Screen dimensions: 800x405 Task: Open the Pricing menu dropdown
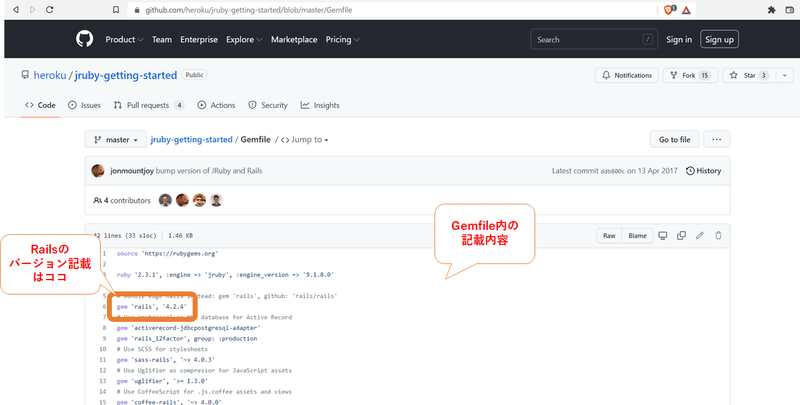tap(342, 39)
